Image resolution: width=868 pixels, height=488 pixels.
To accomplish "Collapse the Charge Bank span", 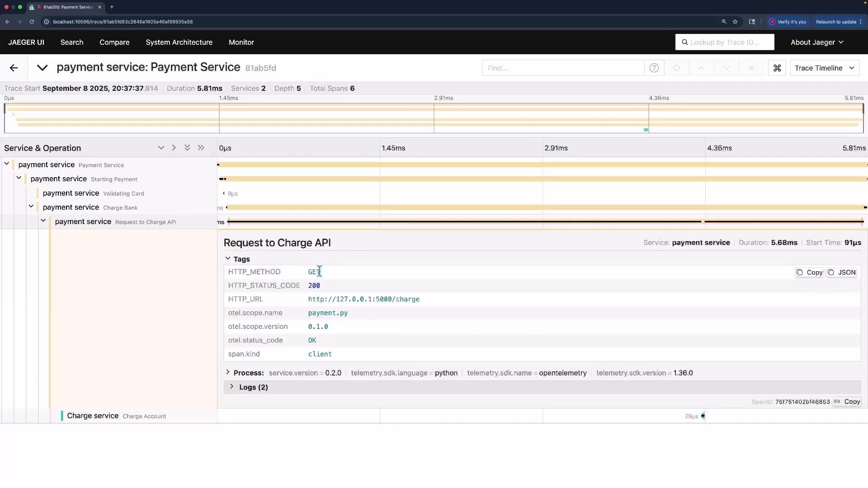I will coord(31,206).
